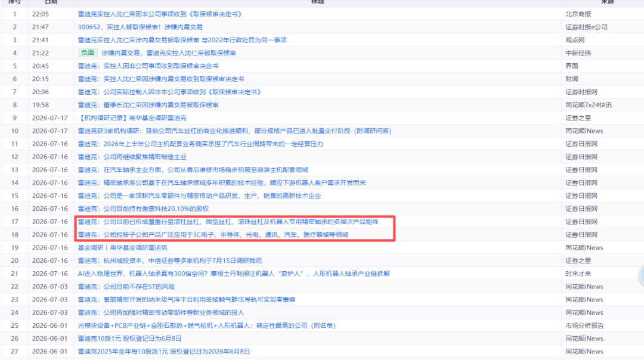Open '雷迪克获3家机构调研' article link

pyautogui.click(x=235, y=131)
